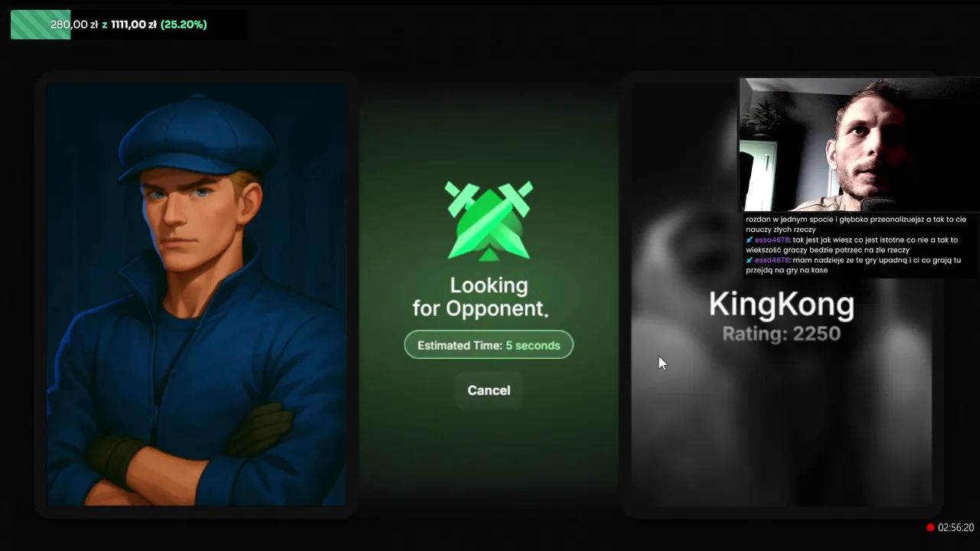Click the first essa4678 chat username

tap(772, 240)
